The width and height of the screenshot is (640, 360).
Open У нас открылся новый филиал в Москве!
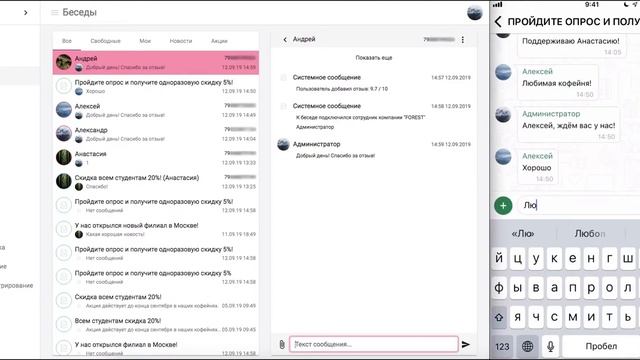click(156, 229)
